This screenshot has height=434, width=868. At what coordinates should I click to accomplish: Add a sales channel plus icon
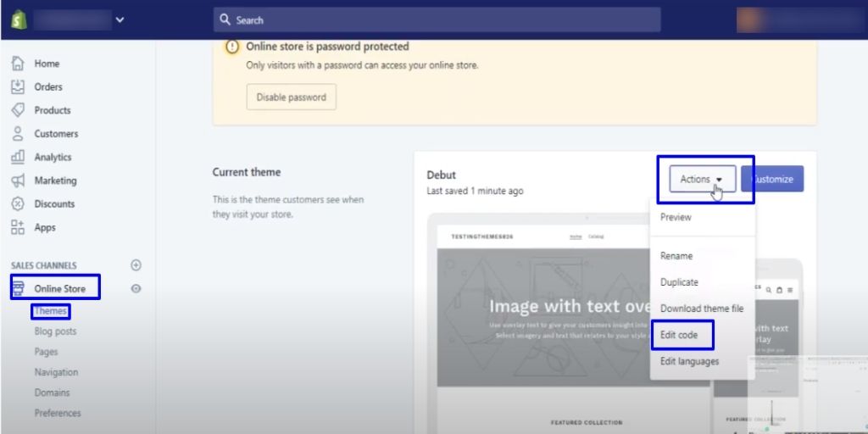(136, 265)
